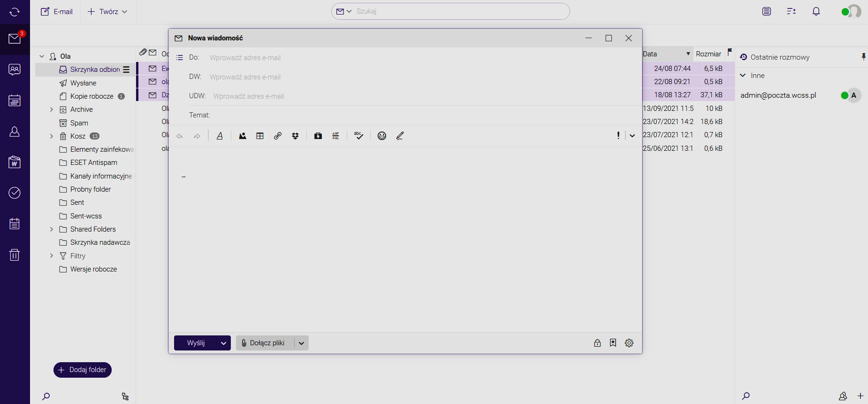Image resolution: width=868 pixels, height=404 pixels.
Task: Expand the Shared Folders tree node
Action: click(52, 229)
